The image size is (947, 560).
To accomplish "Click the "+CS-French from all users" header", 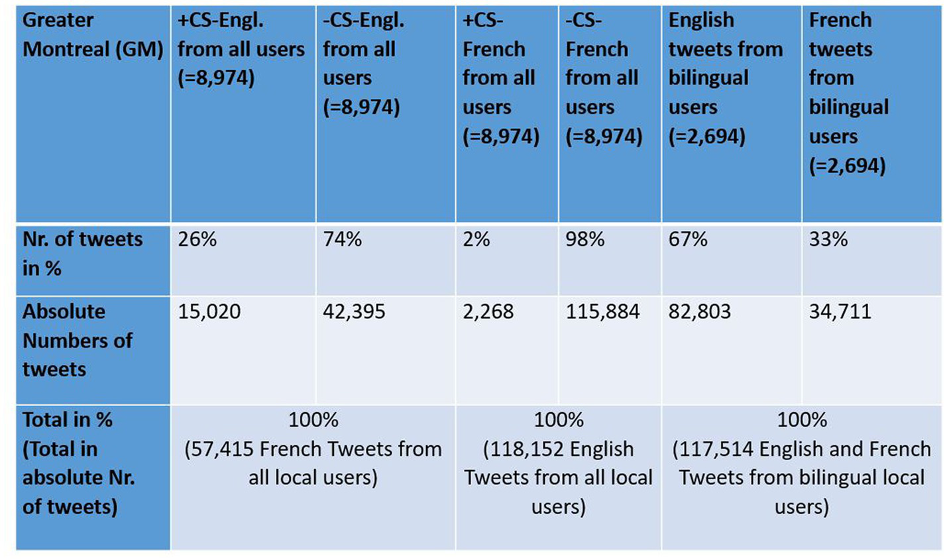I will [500, 78].
